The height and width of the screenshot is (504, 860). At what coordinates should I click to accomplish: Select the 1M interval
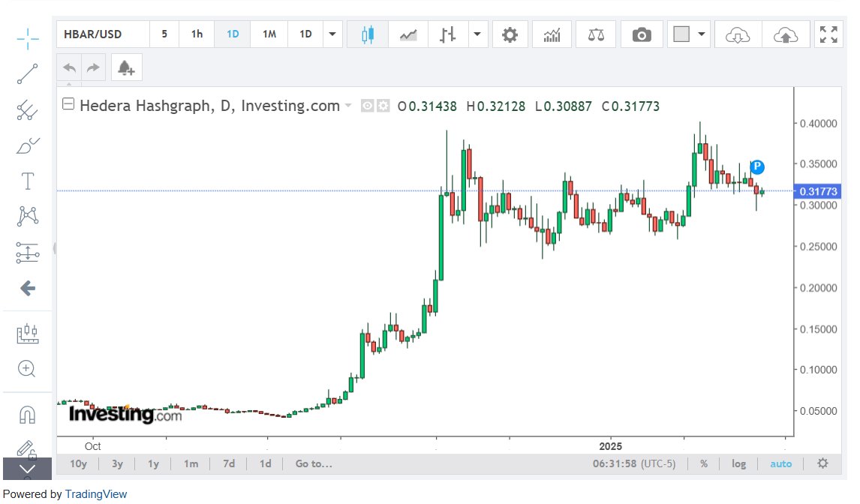(x=269, y=34)
